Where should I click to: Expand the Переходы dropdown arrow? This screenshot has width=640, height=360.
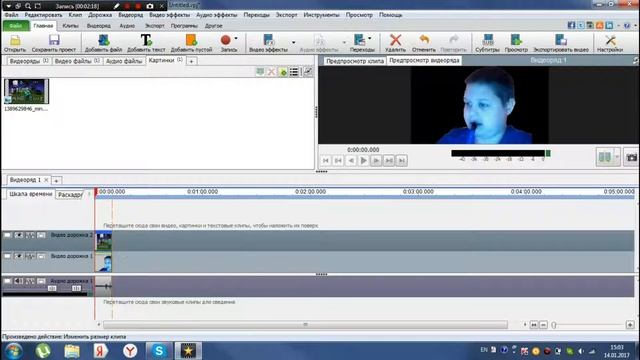click(370, 38)
